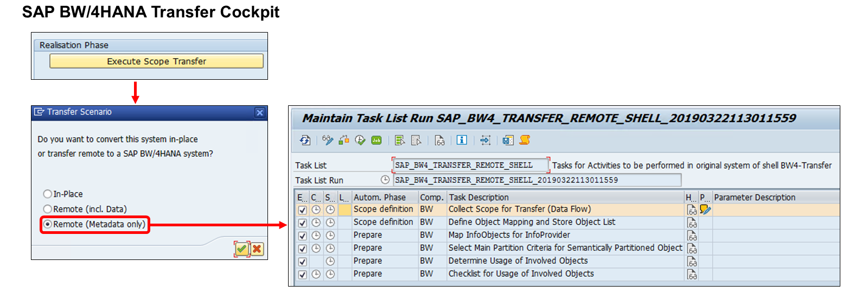Screen dimensions: 868x292
Task: Click the green select-all list icon
Action: tap(400, 141)
